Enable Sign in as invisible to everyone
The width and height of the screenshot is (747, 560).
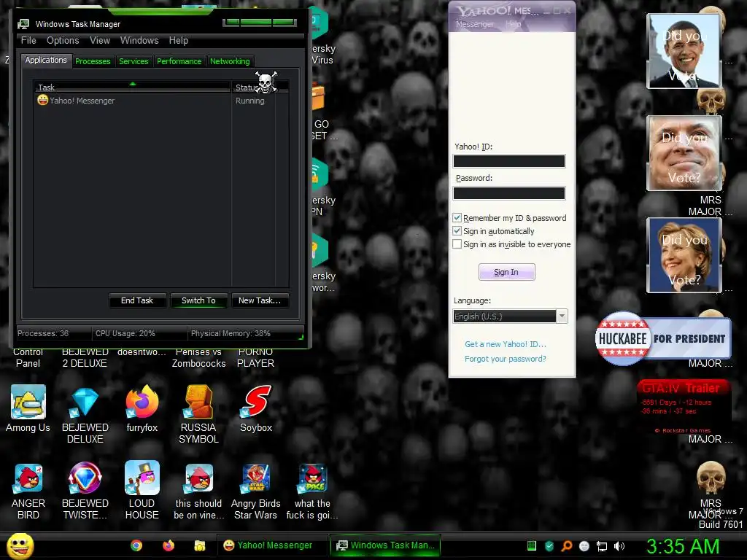click(x=457, y=244)
